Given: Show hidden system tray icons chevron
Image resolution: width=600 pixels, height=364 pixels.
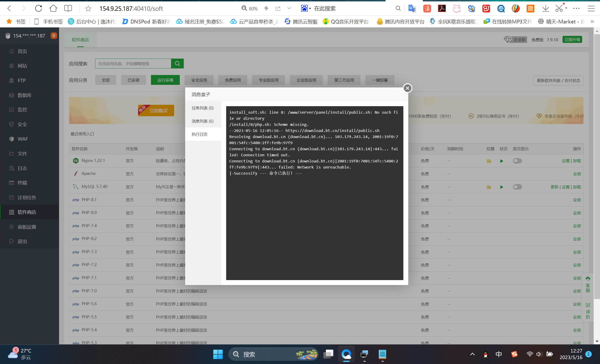Looking at the screenshot, I should click(472, 354).
